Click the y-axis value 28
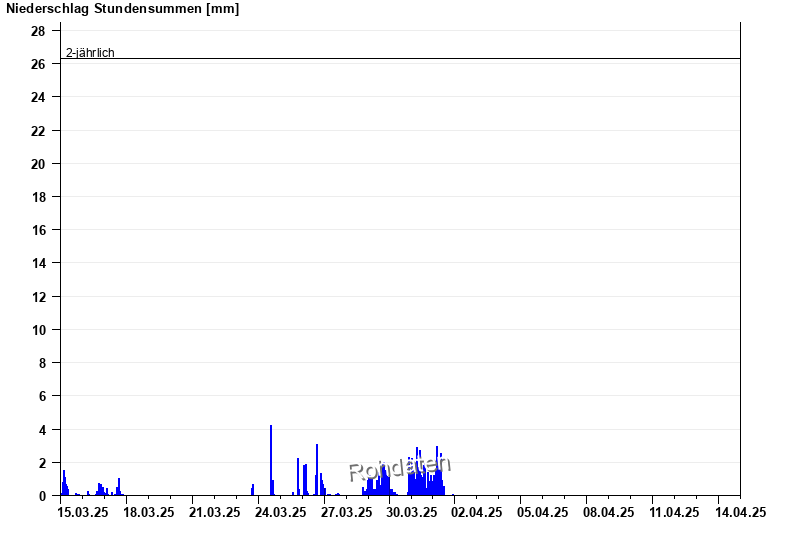Image resolution: width=800 pixels, height=550 pixels. 38,31
